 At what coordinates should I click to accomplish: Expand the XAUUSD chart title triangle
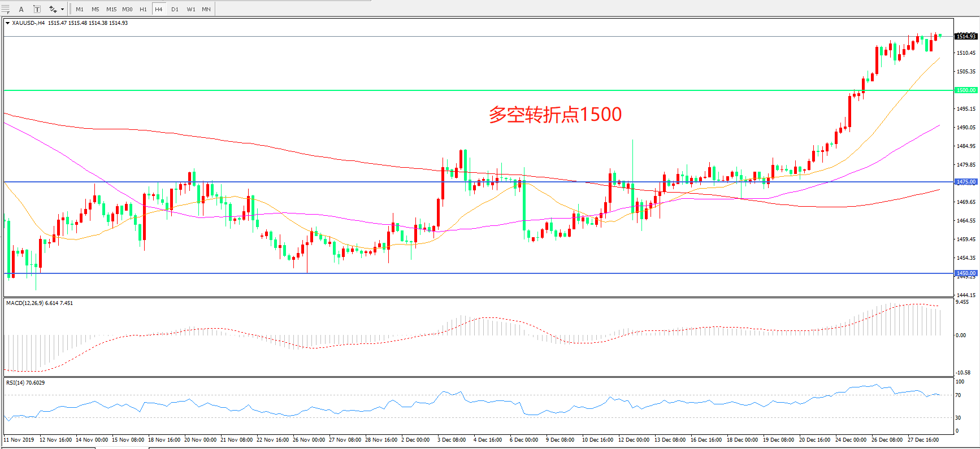click(7, 23)
